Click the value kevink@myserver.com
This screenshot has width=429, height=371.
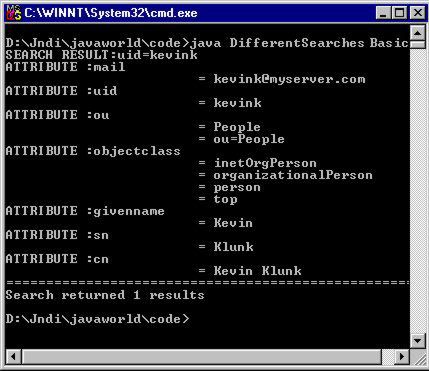(x=289, y=79)
